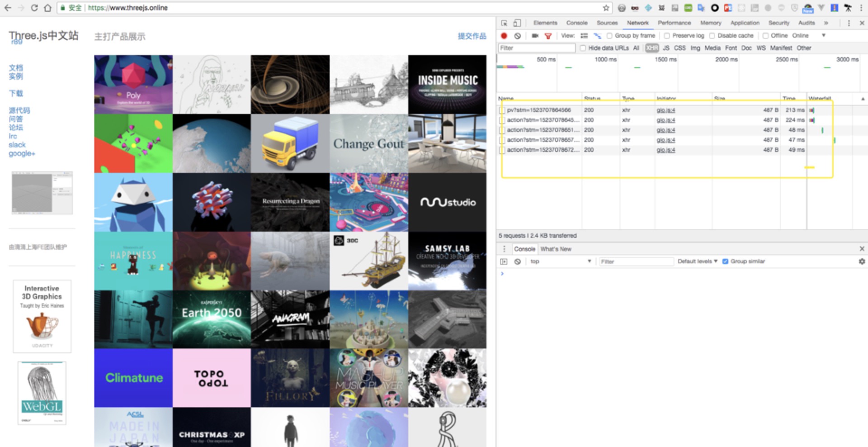Bookmark this page with the star icon
Screen dimensions: 868x447
[606, 8]
